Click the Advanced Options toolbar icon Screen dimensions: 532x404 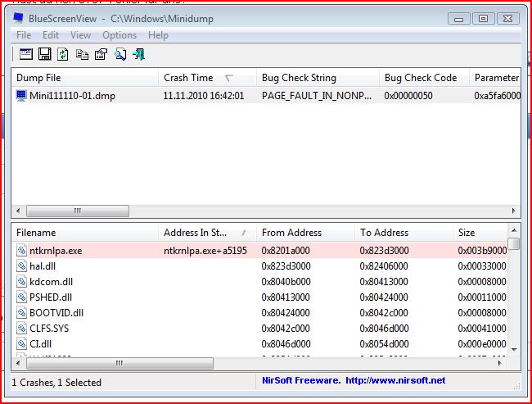point(26,54)
